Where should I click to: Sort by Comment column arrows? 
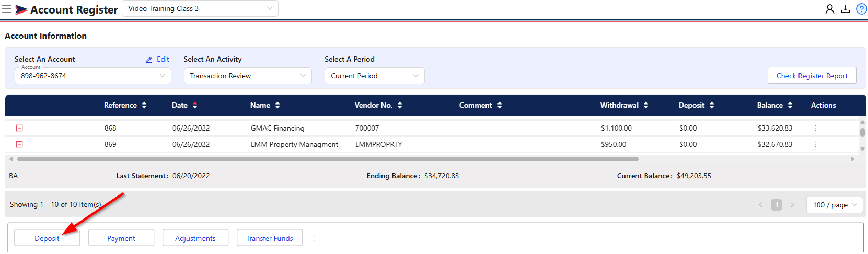tap(500, 105)
